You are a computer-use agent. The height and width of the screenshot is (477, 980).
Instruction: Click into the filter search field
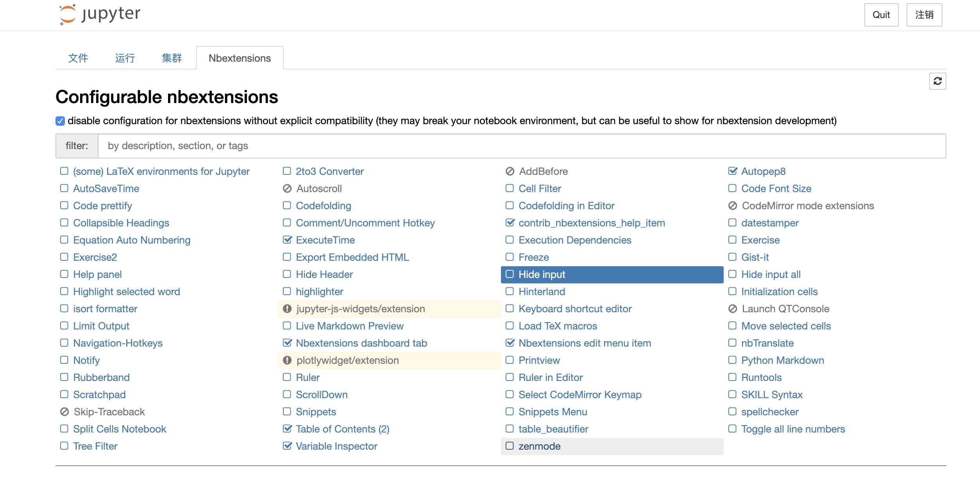(522, 146)
